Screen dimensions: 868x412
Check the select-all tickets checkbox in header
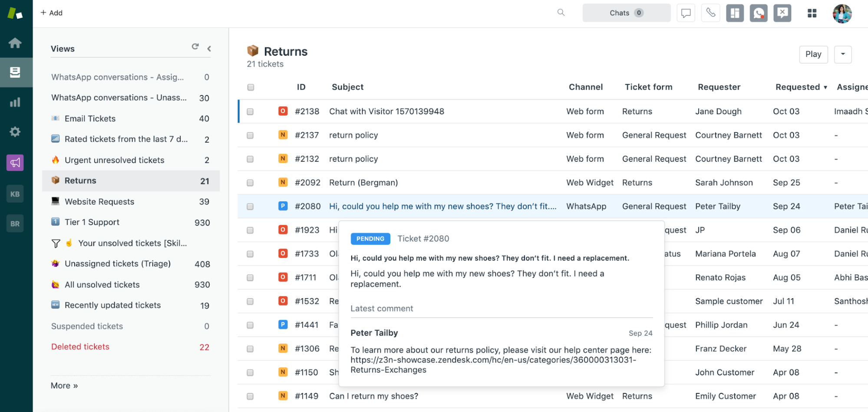[x=251, y=87]
